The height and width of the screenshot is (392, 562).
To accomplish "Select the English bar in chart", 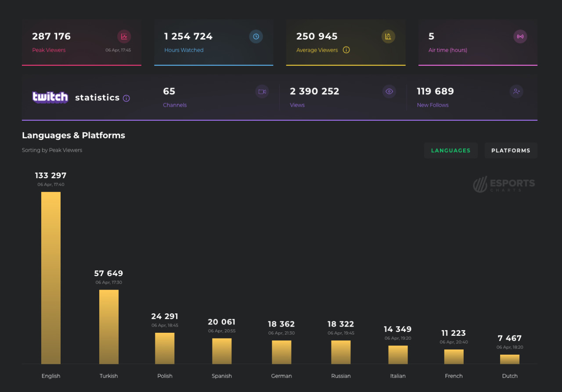I will click(x=51, y=278).
